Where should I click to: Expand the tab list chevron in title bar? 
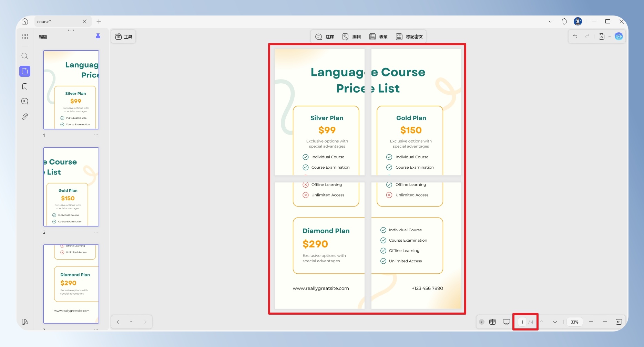550,21
